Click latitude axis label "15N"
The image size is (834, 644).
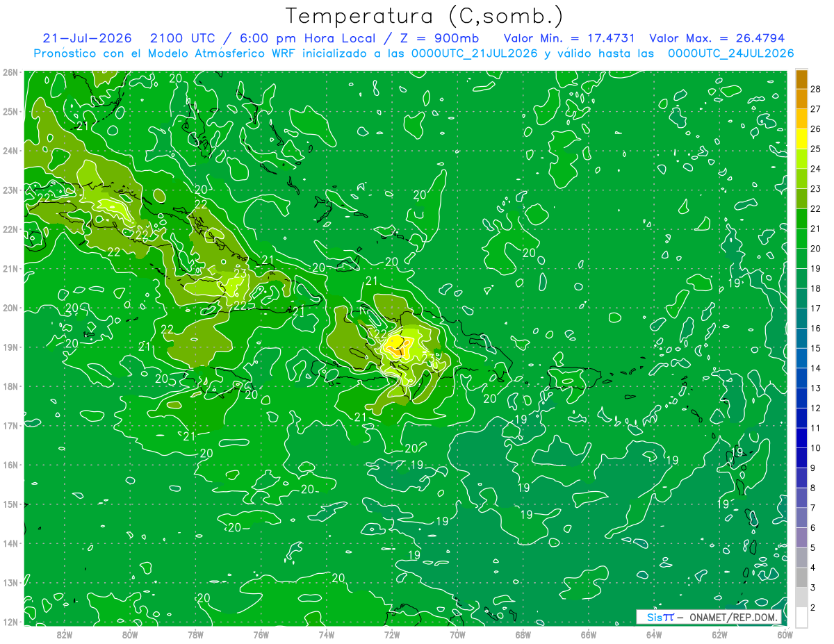(10, 504)
